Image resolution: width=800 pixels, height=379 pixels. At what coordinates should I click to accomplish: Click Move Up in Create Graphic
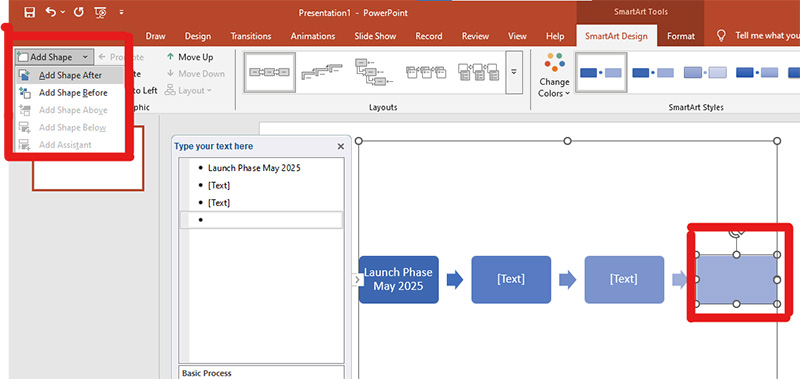tap(189, 57)
